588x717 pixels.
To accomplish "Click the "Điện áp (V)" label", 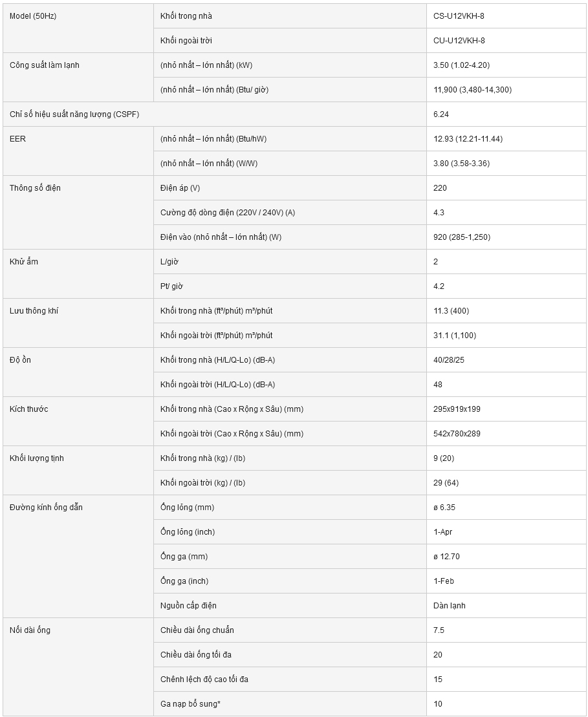I will pos(180,188).
